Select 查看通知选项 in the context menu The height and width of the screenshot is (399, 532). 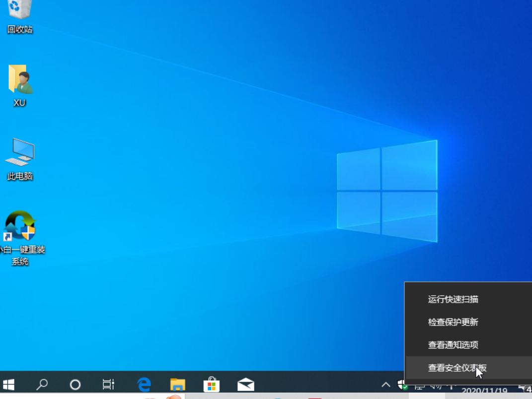(453, 345)
